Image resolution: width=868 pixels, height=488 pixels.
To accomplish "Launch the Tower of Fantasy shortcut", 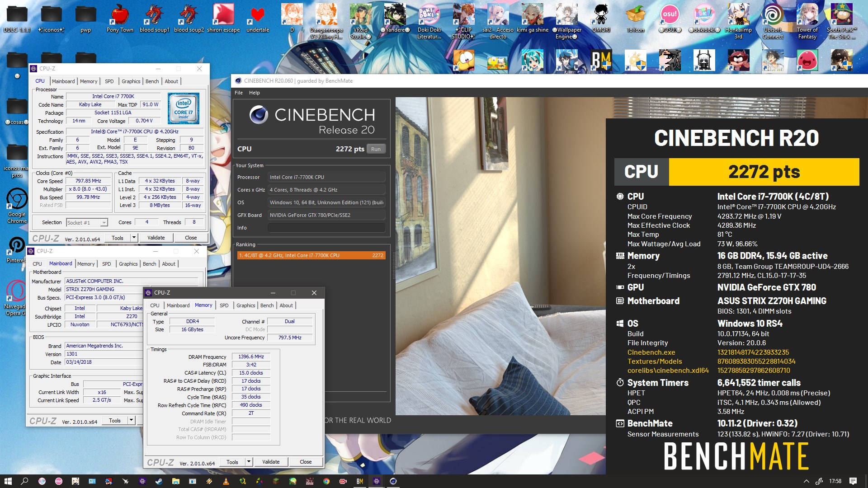I will (807, 21).
